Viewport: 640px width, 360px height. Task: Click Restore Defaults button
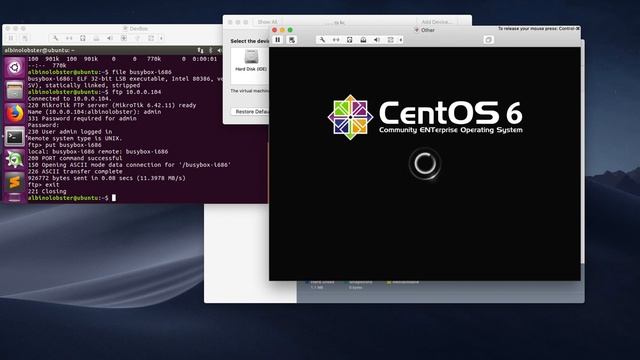(x=251, y=111)
